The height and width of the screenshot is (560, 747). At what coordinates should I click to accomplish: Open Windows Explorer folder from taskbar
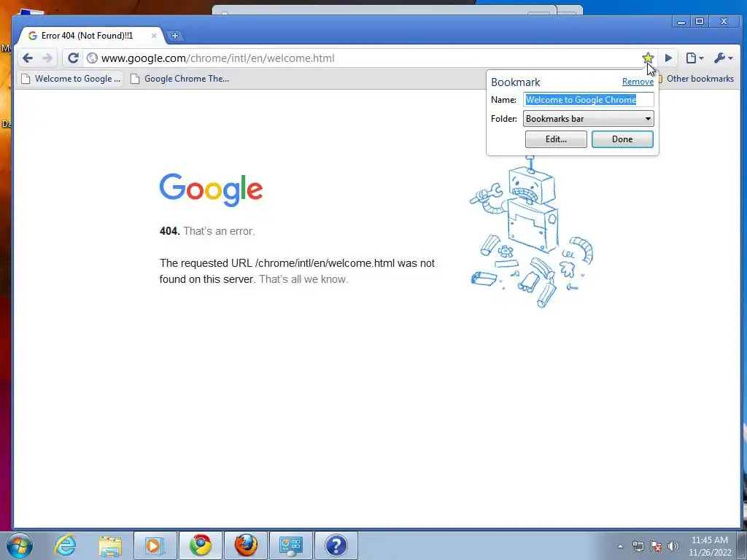[110, 545]
